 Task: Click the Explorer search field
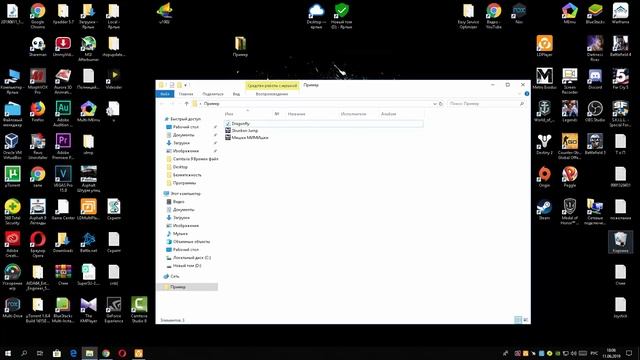486,104
